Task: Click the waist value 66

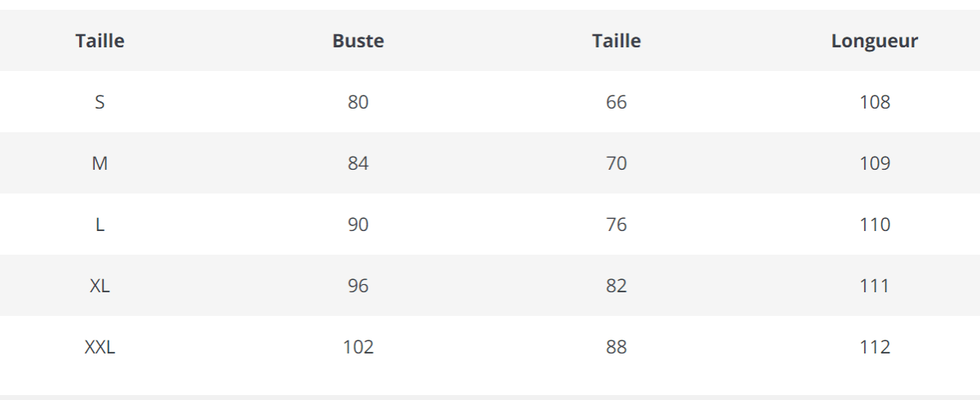Action: tap(617, 102)
